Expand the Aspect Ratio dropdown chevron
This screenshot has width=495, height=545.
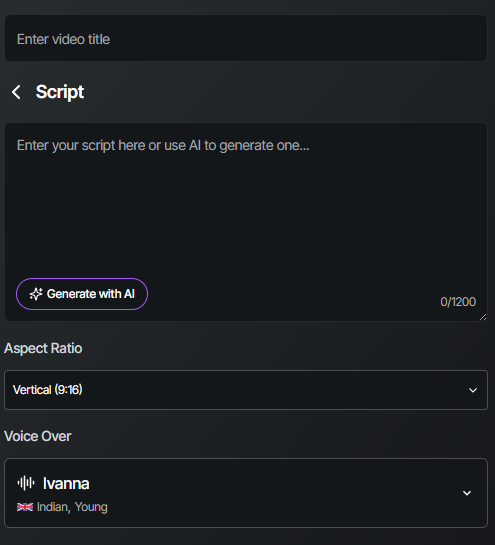tap(473, 390)
